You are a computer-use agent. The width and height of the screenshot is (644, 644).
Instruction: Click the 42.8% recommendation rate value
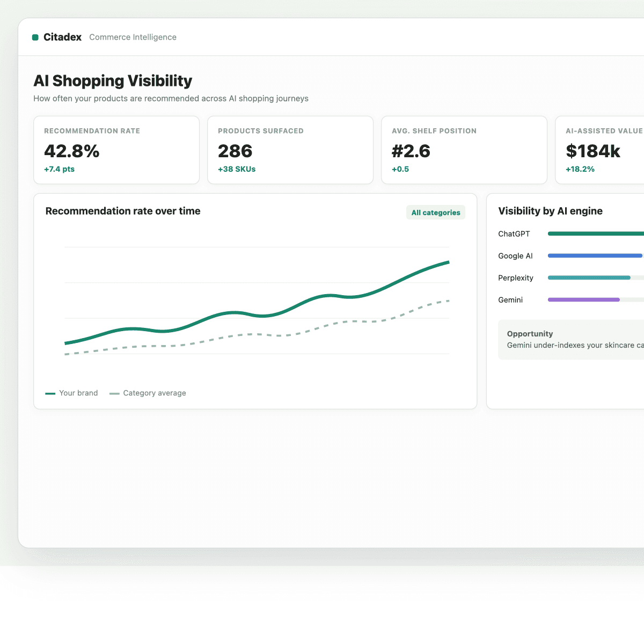(x=72, y=151)
